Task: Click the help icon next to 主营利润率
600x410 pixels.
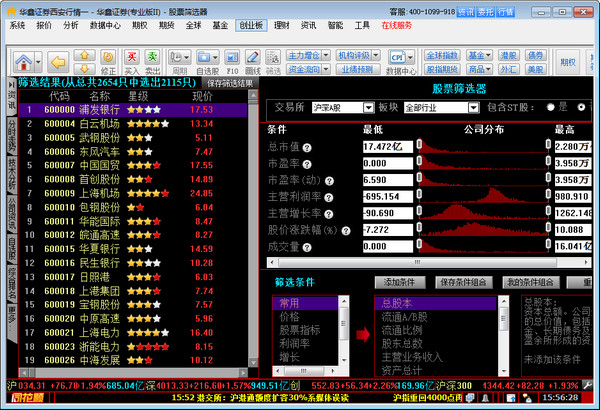Action: pyautogui.click(x=329, y=198)
